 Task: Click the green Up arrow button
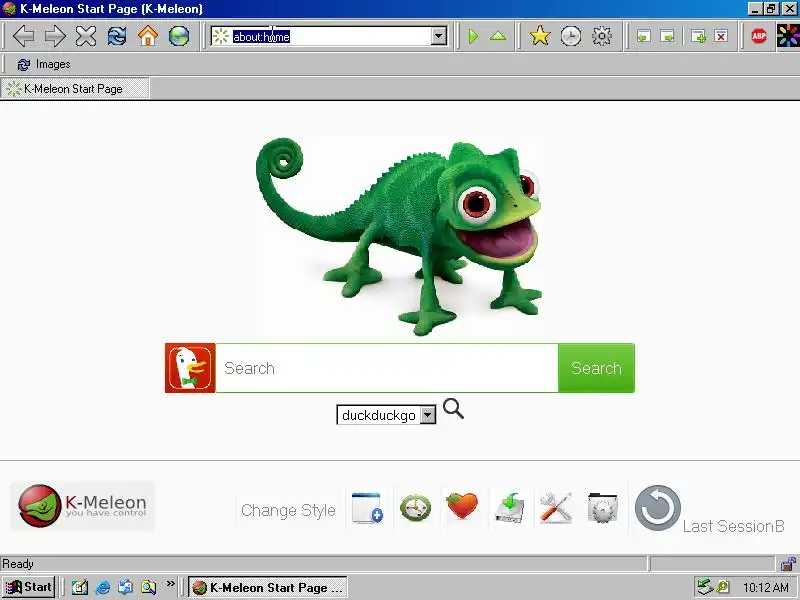498,36
